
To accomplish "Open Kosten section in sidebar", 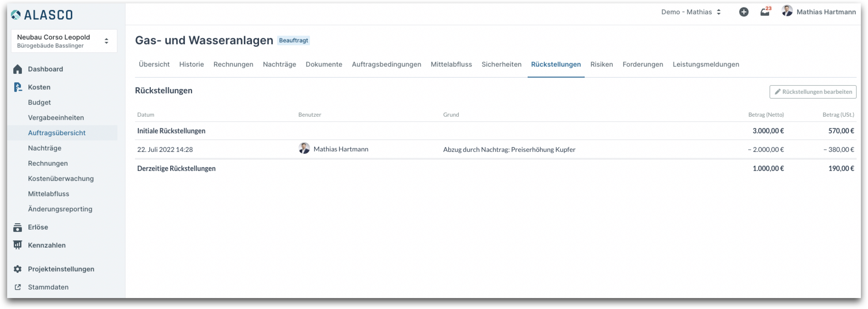I will (39, 87).
